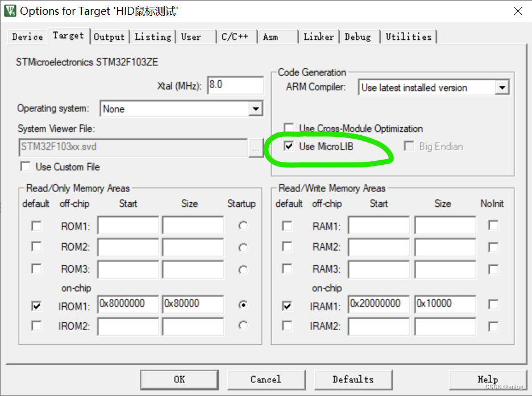This screenshot has height=396, width=532.
Task: Select the ROM3 Startup radio button
Action: pos(243,269)
